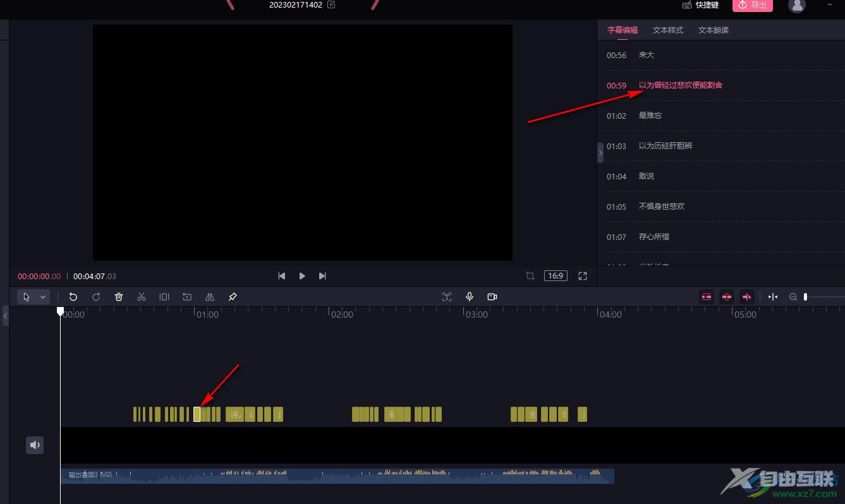This screenshot has height=504, width=845.
Task: Go to next frame in preview
Action: (322, 276)
